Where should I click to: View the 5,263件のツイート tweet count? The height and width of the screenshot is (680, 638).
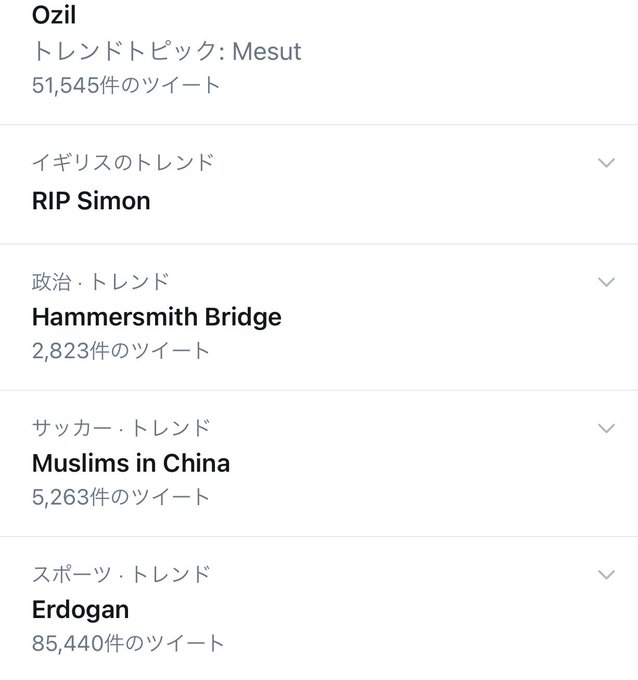pos(121,497)
